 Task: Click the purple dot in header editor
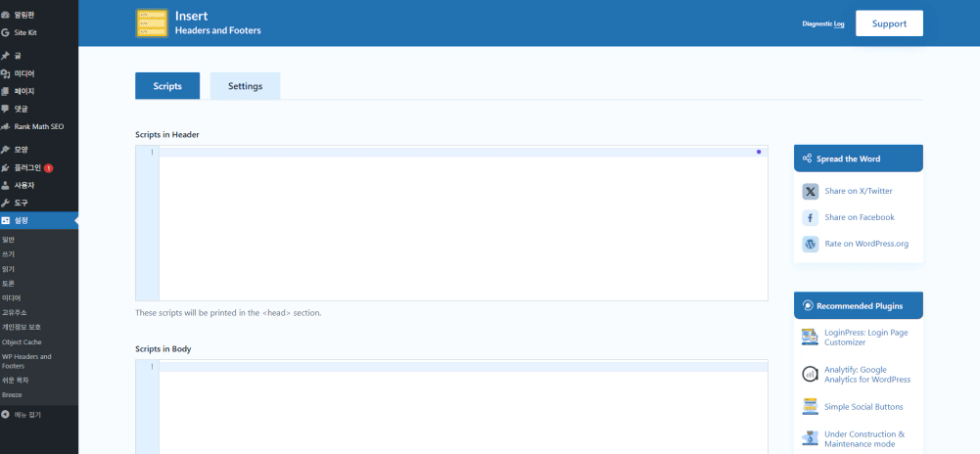click(x=759, y=152)
